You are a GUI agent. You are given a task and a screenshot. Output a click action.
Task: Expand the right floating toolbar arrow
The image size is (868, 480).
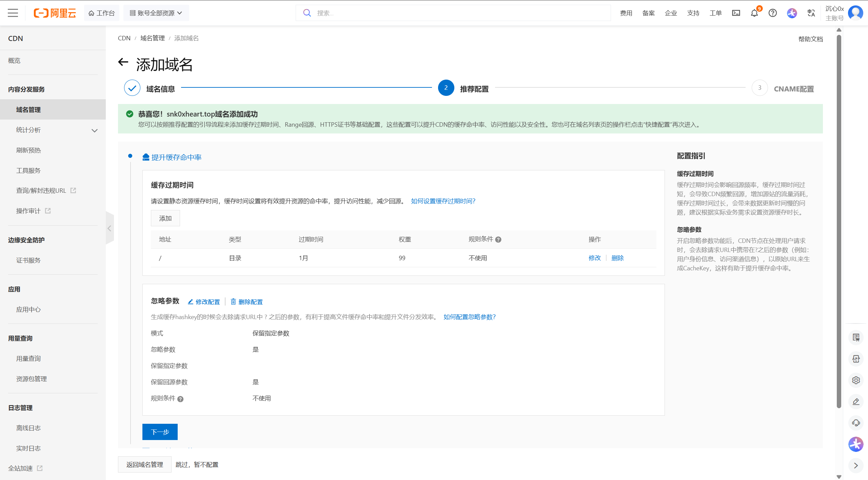coord(856,465)
